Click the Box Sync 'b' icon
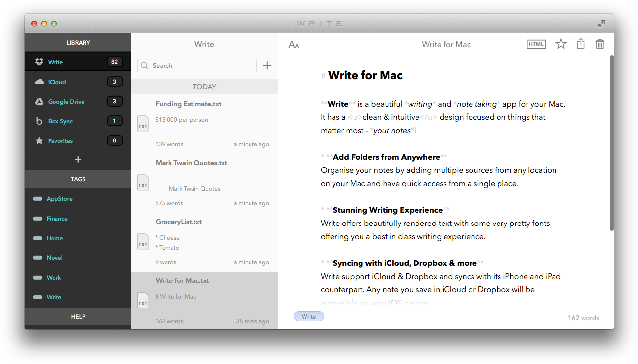Image resolution: width=638 pixels, height=364 pixels. click(39, 121)
